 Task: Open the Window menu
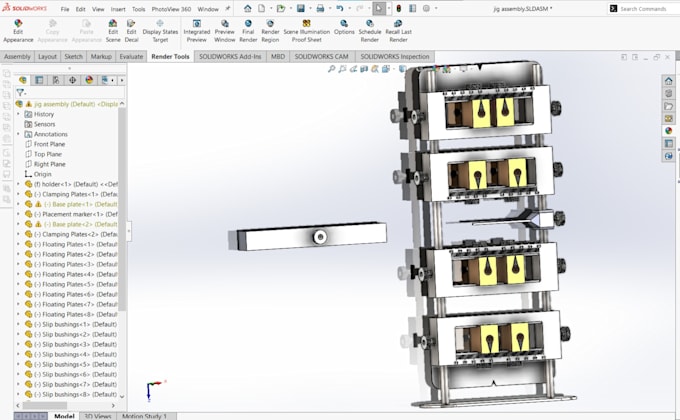(x=208, y=9)
